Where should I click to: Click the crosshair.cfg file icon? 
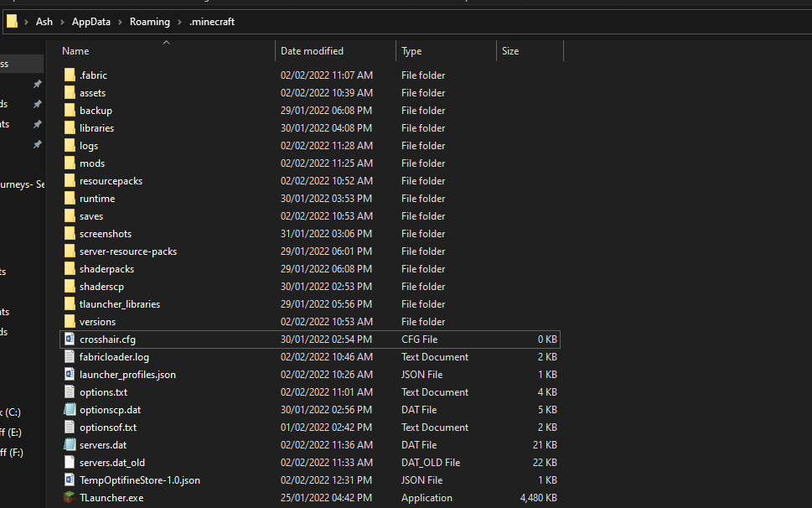pos(70,340)
